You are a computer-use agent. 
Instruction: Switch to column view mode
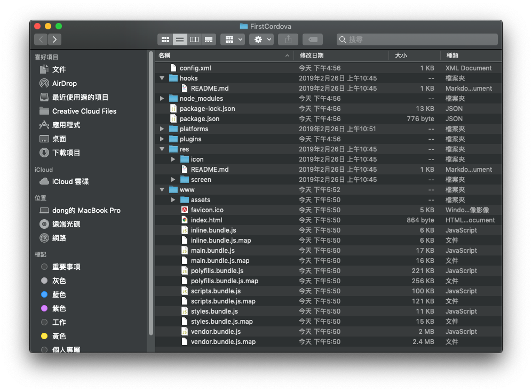(194, 39)
